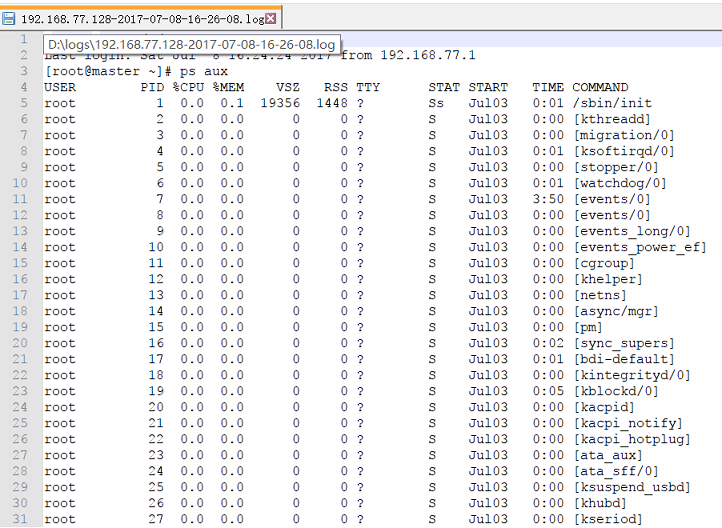Close the 192.168.77.128 log file tab
Screen dimensions: 722x528
[271, 19]
